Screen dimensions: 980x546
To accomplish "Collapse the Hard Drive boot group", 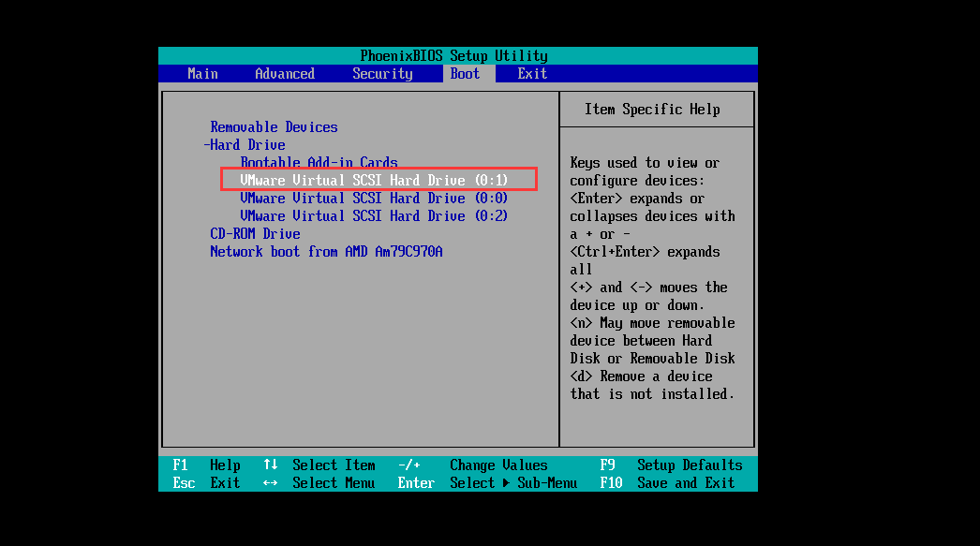I will (x=245, y=145).
